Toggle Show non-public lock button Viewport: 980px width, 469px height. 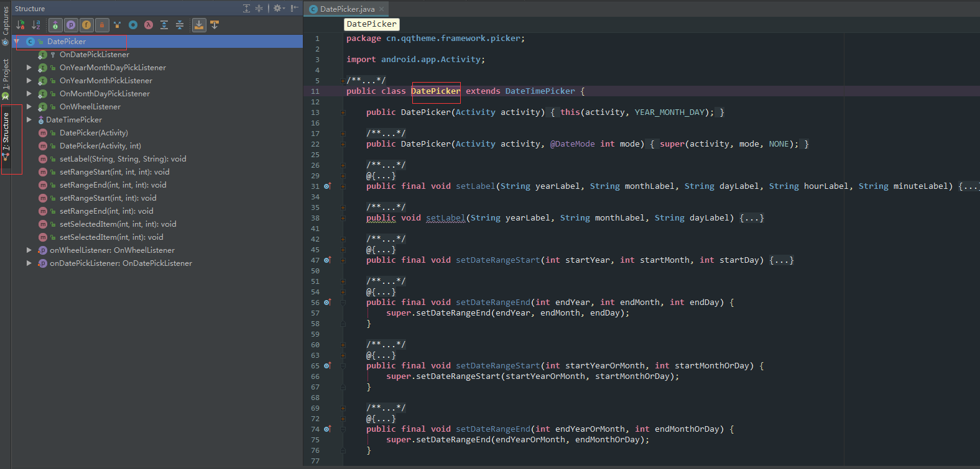click(x=102, y=25)
